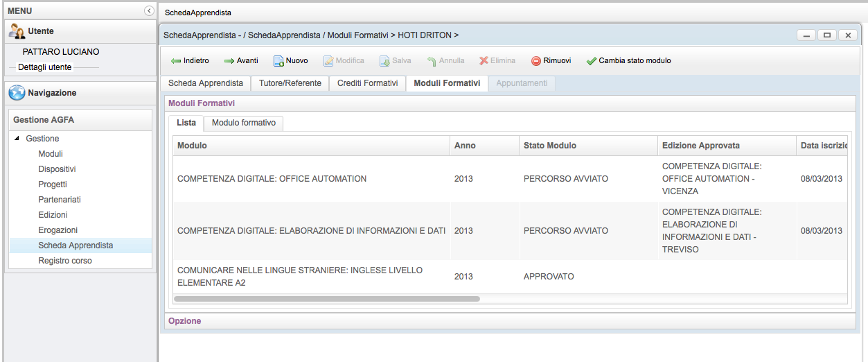Click the Navigazione globe icon
Image resolution: width=868 pixels, height=362 pixels.
[x=17, y=93]
